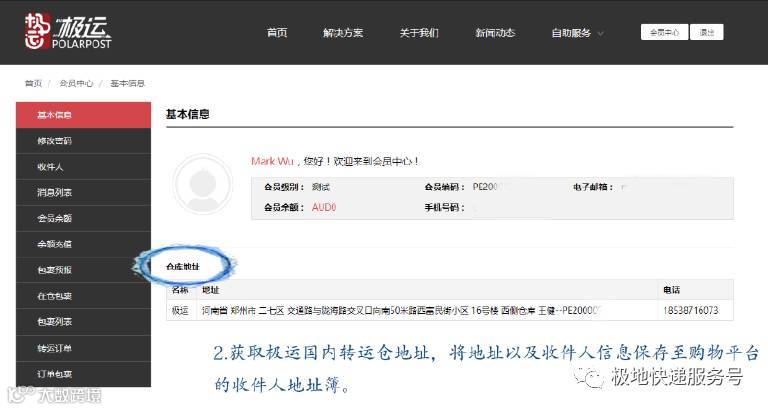The image size is (768, 410).
Task: Expand the 自助服务 dropdown menu
Action: point(577,33)
